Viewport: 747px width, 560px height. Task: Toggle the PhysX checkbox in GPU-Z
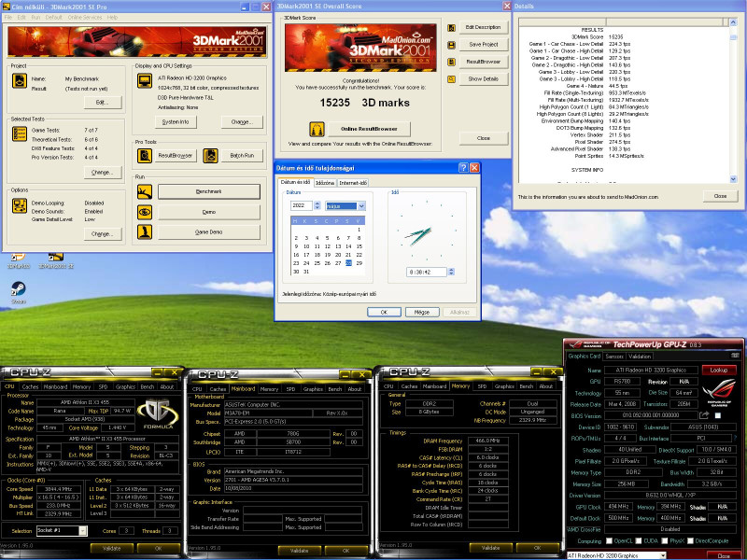(665, 541)
